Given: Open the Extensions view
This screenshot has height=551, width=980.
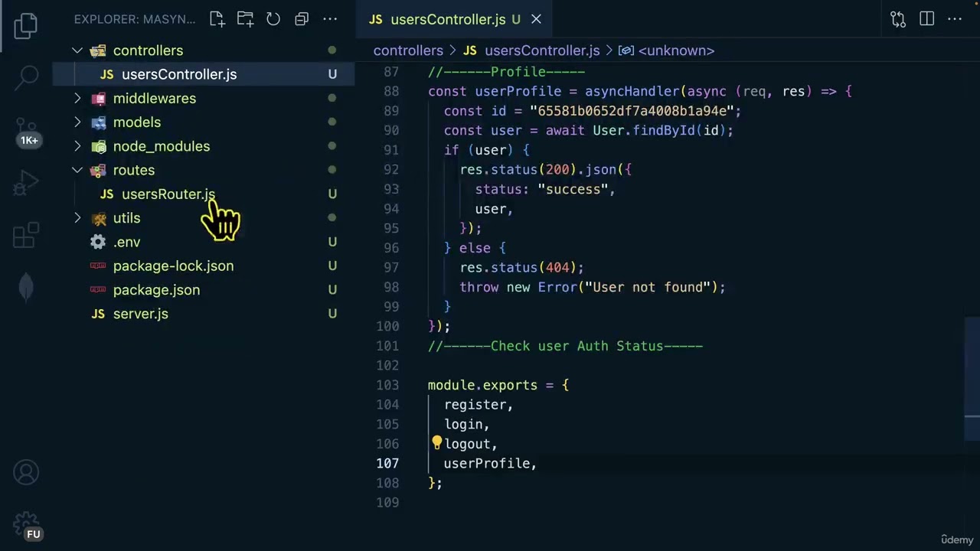Looking at the screenshot, I should [26, 235].
